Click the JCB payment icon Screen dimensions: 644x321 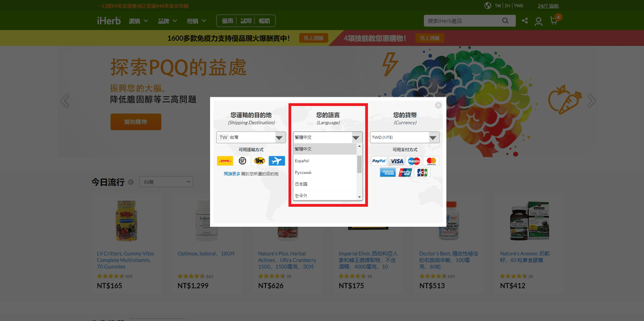[422, 172]
